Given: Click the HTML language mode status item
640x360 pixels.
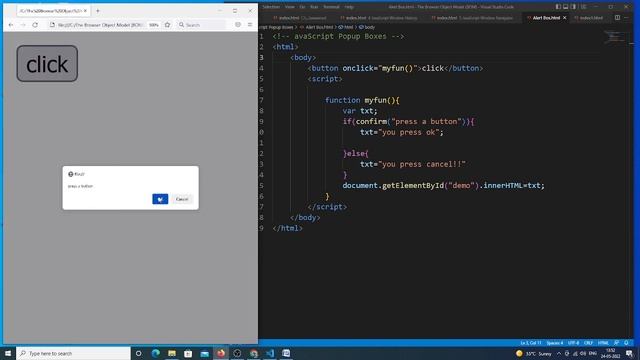Looking at the screenshot, I should point(603,343).
